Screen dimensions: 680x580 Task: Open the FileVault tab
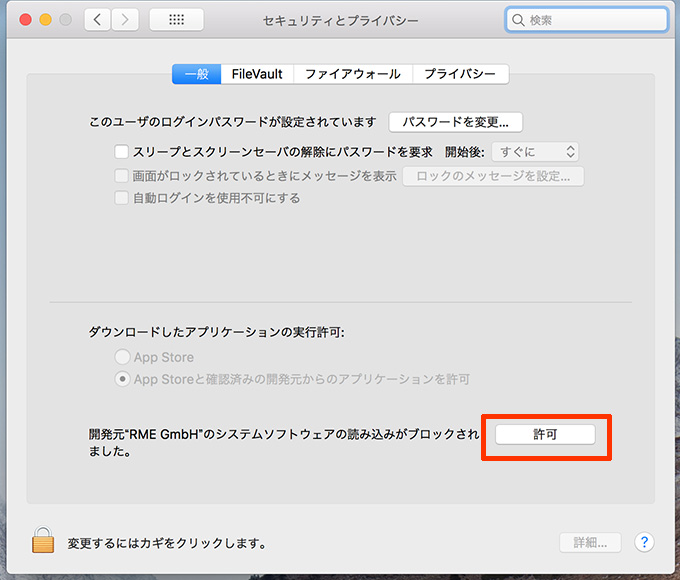tap(257, 74)
